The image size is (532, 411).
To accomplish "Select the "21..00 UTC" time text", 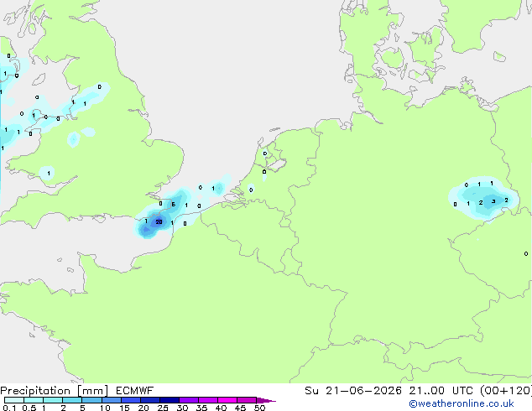I will pos(441,391).
